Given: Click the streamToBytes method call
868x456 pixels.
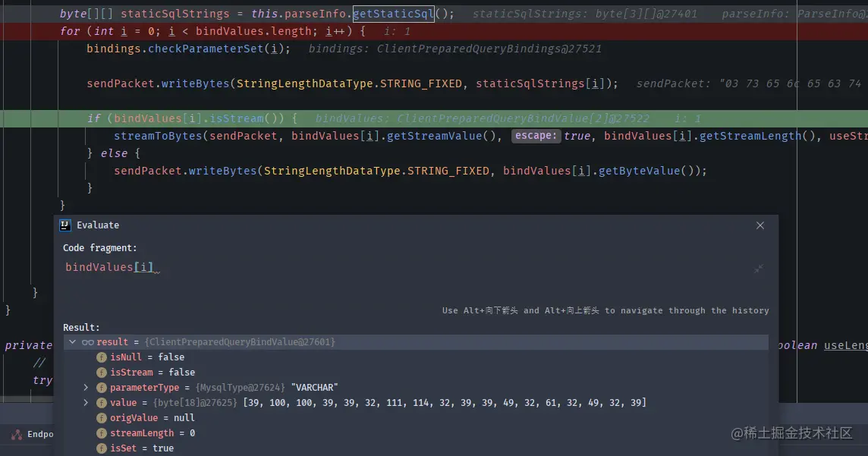Looking at the screenshot, I should point(158,136).
